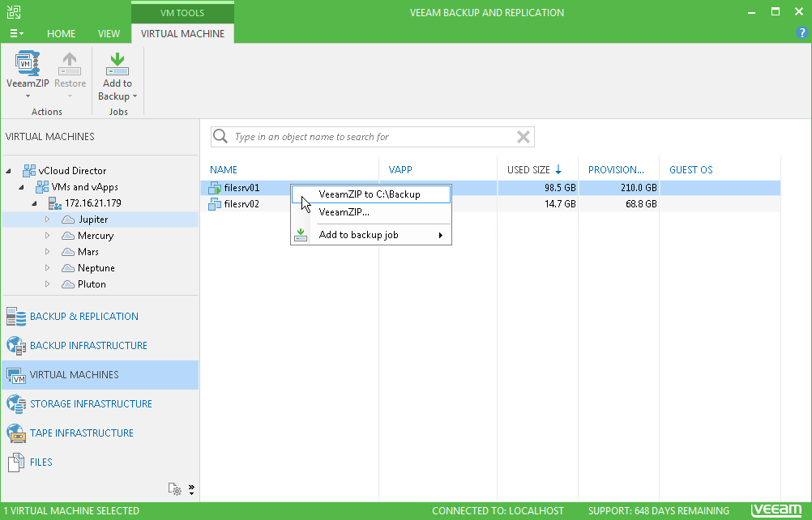Click the VeeamZIP ribbon icon

coord(28,64)
